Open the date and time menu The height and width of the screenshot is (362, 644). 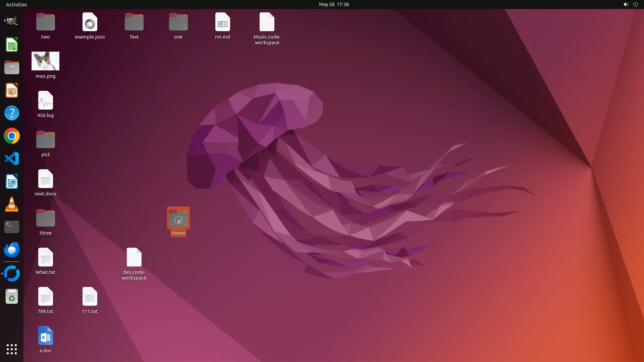(x=333, y=4)
